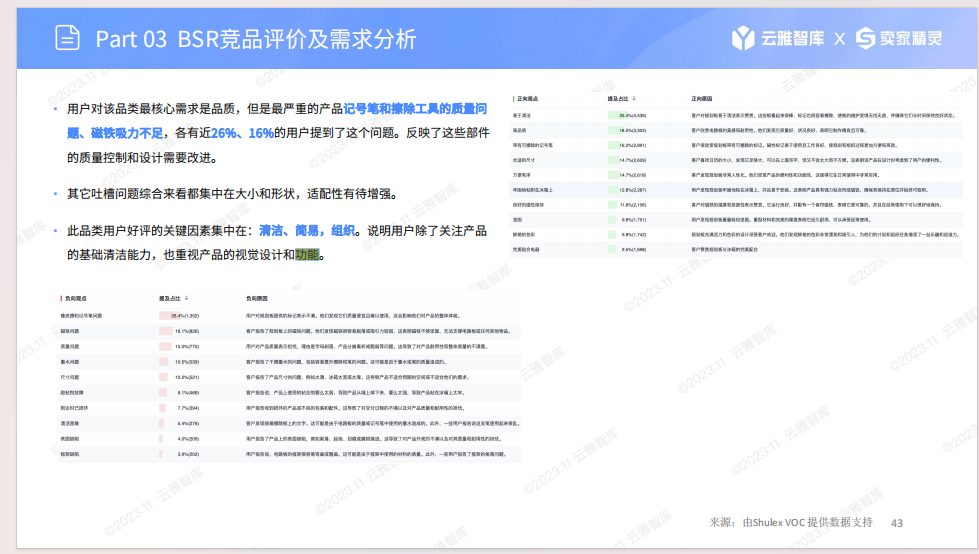
Task: Click the value '3.9%(202)'
Action: click(x=188, y=455)
